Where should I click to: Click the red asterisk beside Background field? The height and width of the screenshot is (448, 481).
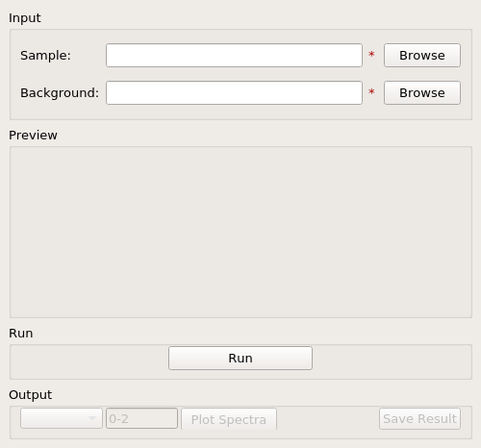pyautogui.click(x=371, y=92)
